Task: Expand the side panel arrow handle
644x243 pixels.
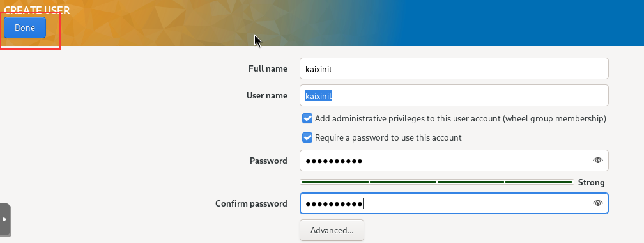Action: pyautogui.click(x=5, y=219)
